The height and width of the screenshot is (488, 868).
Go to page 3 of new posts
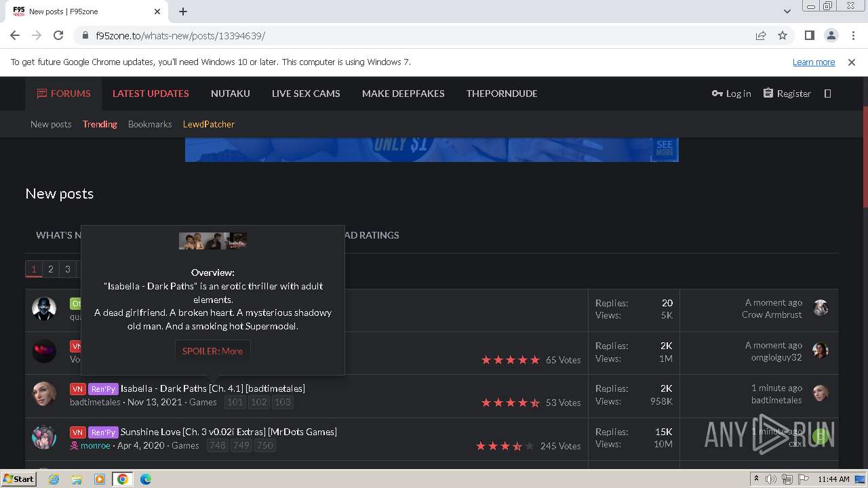67,269
